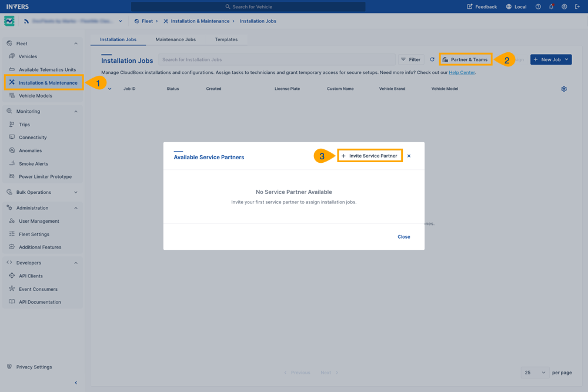
Task: Open the Help Center link
Action: point(462,73)
